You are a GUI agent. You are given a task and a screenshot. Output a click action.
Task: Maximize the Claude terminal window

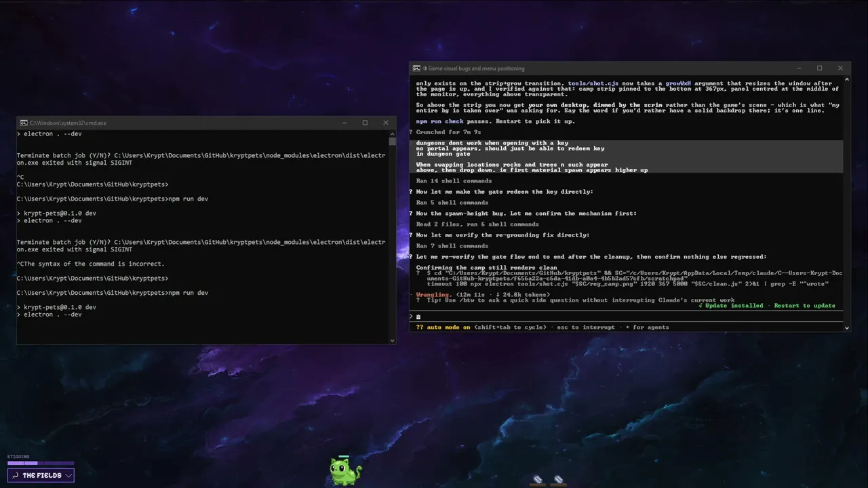[819, 68]
